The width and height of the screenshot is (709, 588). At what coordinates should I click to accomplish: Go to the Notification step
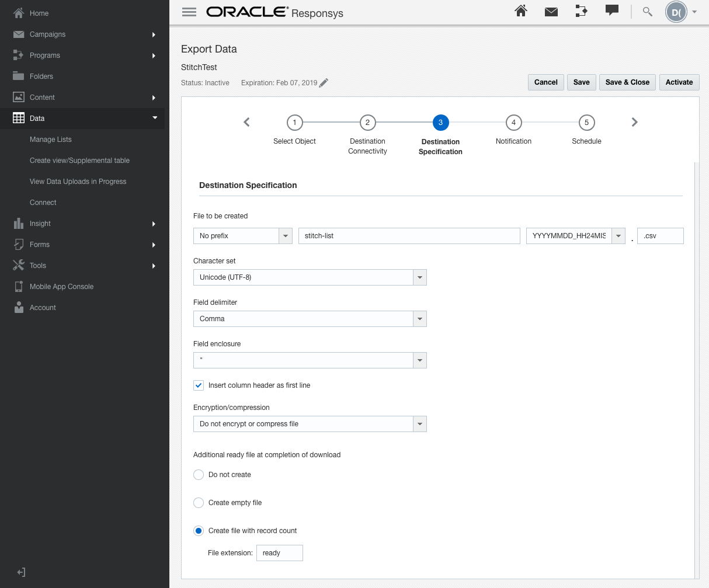(513, 123)
